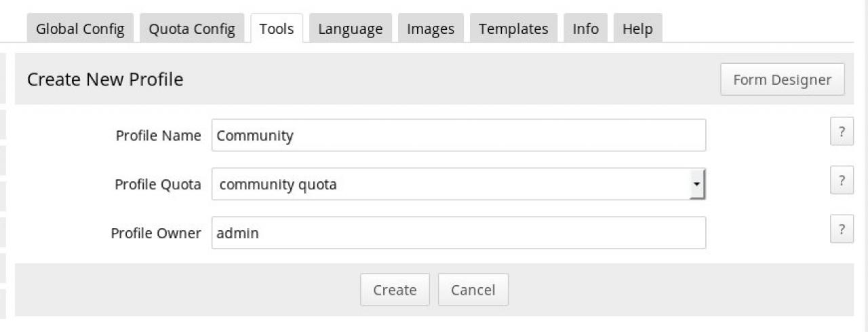The width and height of the screenshot is (868, 332).
Task: Cancel the new profile creation
Action: point(473,290)
